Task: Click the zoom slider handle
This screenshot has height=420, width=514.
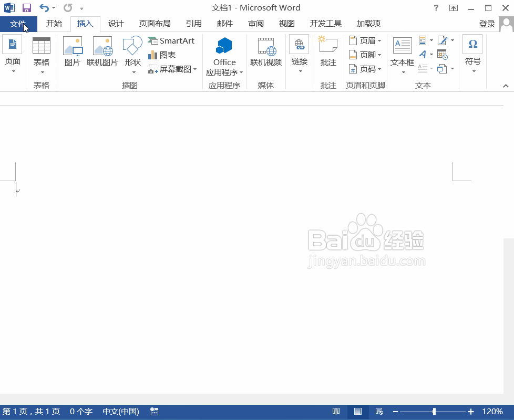Action: (x=434, y=412)
